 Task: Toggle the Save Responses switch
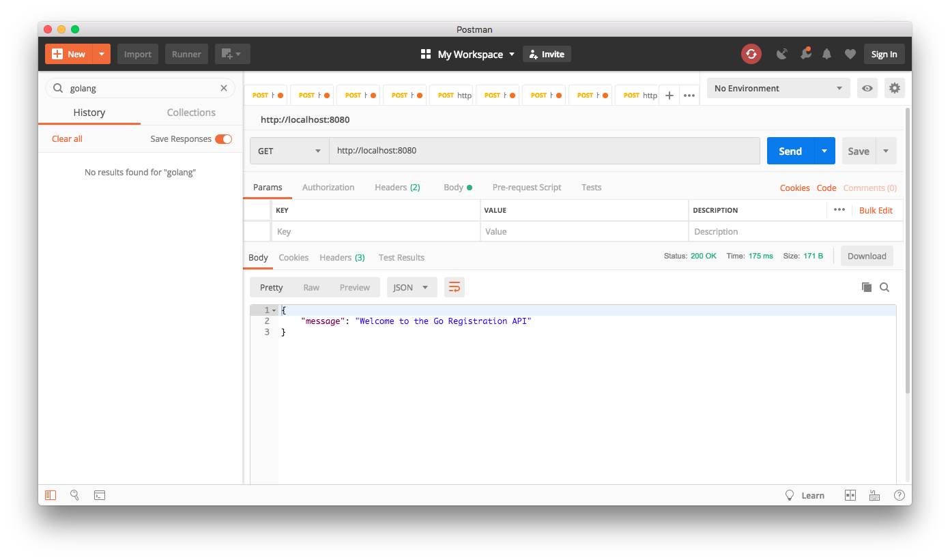pyautogui.click(x=223, y=138)
